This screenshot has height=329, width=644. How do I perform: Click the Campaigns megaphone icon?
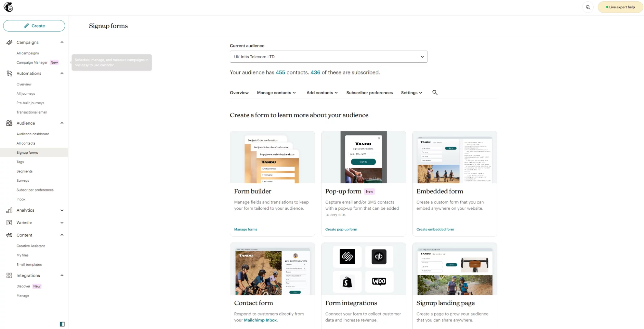coord(9,42)
